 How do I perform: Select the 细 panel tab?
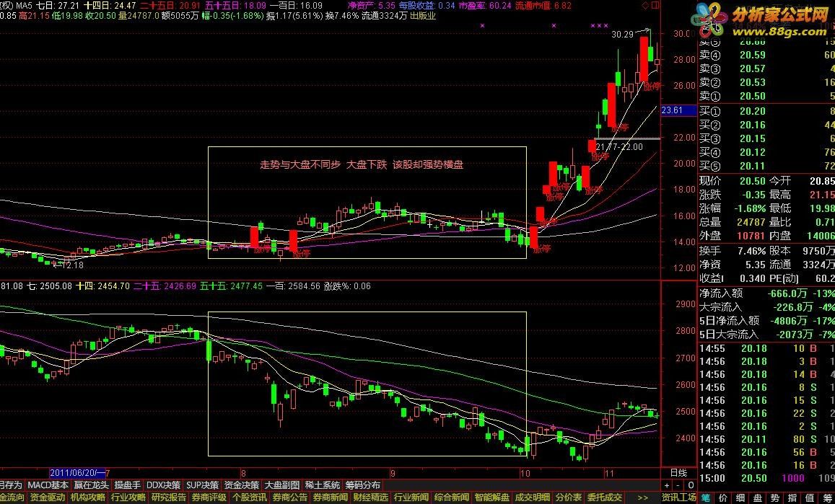coord(740,498)
